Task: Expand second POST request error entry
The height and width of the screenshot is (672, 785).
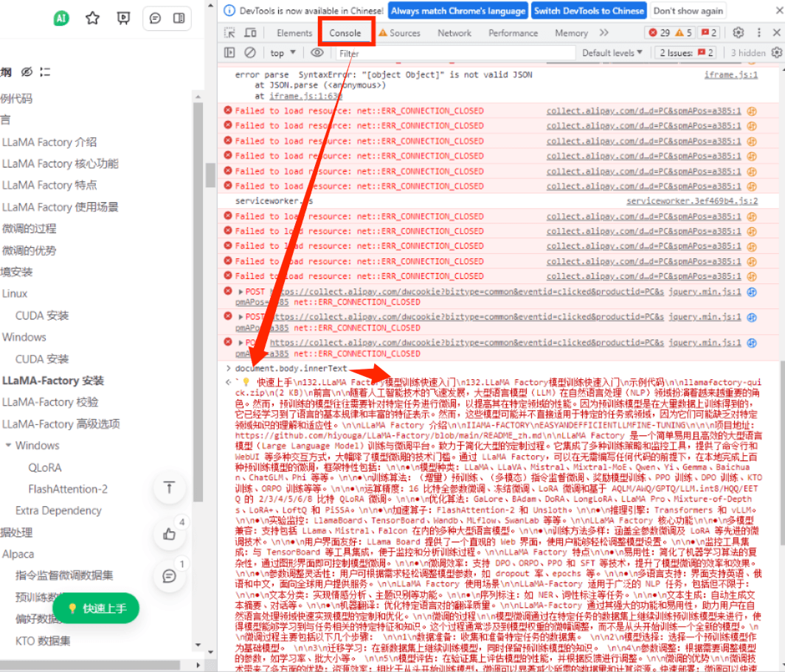Action: pos(241,317)
